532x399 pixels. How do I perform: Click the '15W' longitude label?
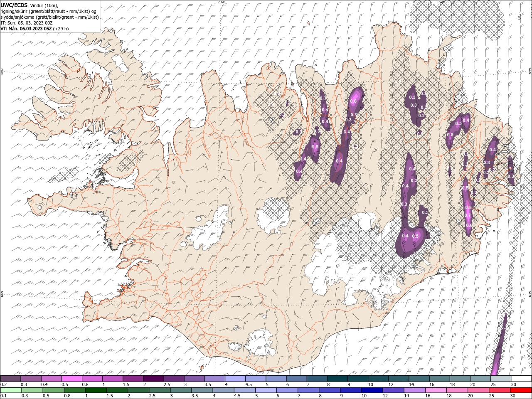[440, 2]
